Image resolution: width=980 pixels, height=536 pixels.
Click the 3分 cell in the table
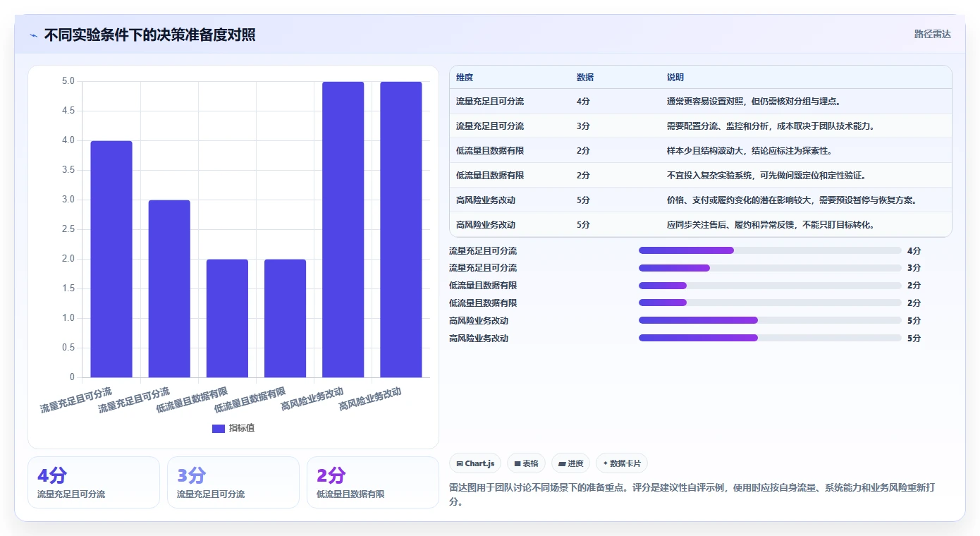tap(583, 126)
